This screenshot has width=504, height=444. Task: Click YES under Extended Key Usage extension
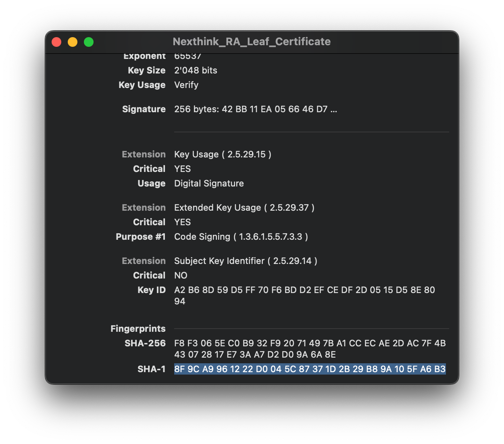(x=182, y=222)
